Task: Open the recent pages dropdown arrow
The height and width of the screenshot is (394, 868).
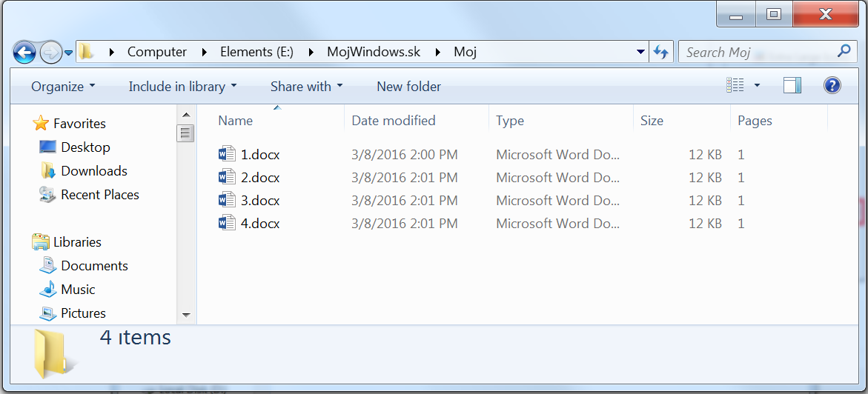Action: pos(69,53)
